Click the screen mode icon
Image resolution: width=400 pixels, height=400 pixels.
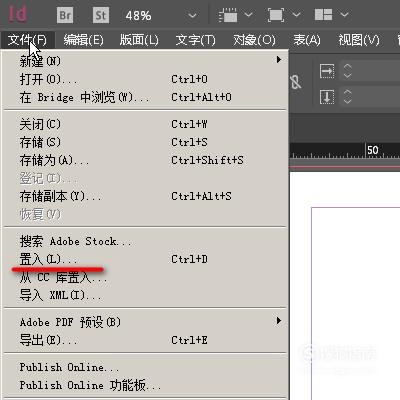coord(276,15)
